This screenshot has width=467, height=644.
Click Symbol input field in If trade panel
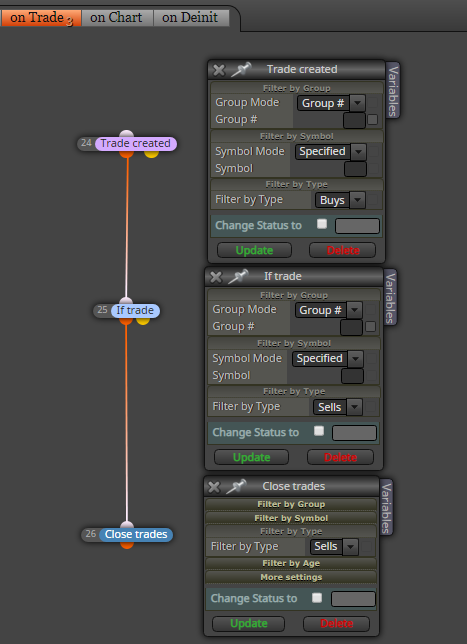coord(352,376)
